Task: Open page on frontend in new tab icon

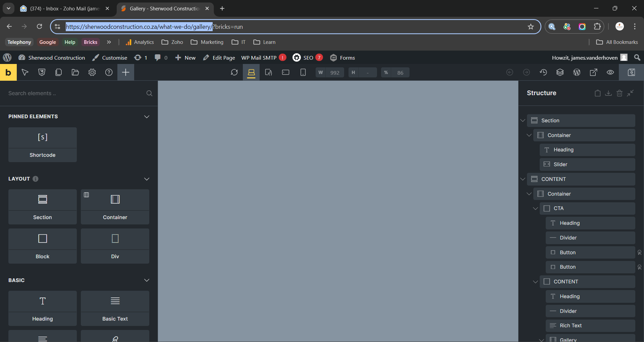Action: click(x=593, y=72)
